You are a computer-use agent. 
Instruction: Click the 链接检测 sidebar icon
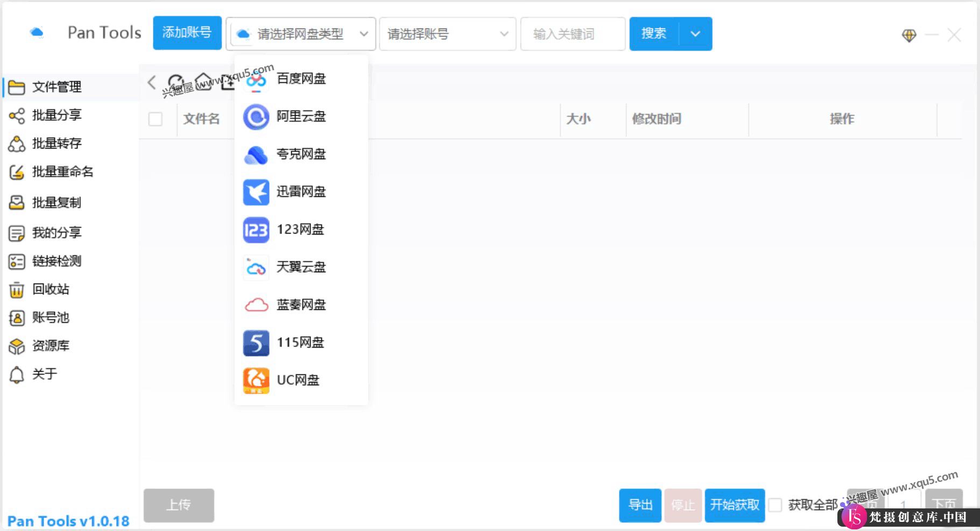click(x=17, y=262)
